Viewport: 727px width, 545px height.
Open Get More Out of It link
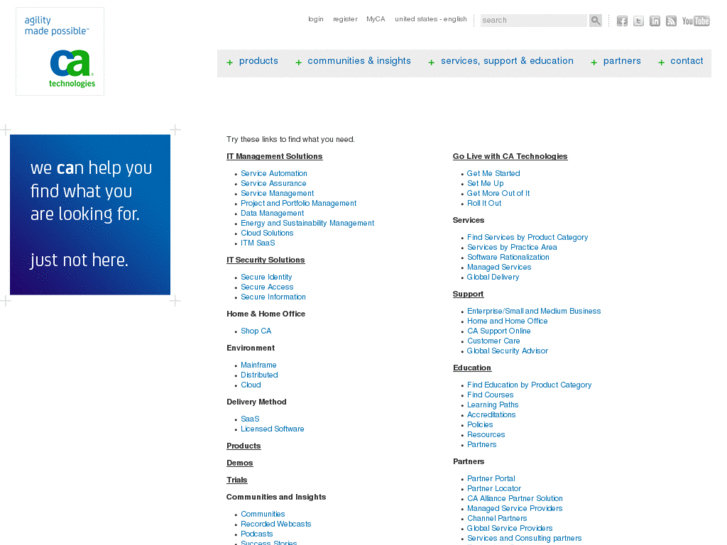coord(498,193)
